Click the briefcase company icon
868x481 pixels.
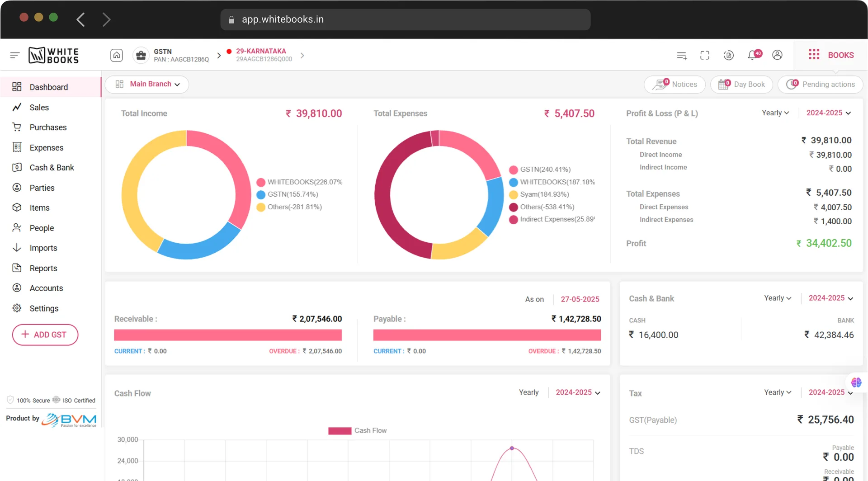click(141, 55)
